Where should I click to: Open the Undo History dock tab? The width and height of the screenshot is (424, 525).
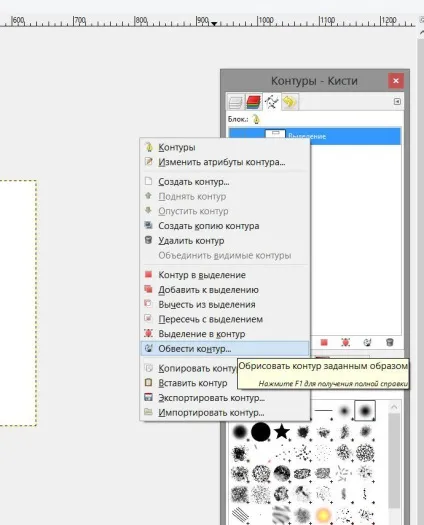(290, 102)
